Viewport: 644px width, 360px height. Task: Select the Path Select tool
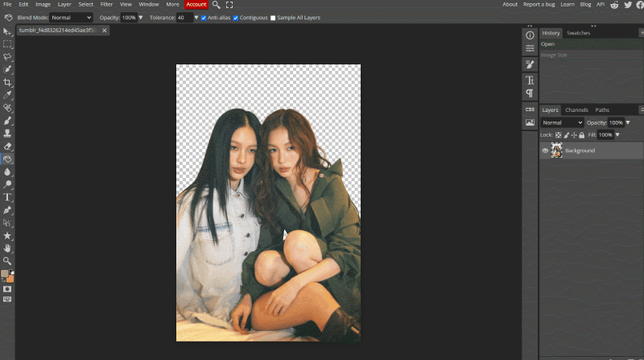(7, 223)
